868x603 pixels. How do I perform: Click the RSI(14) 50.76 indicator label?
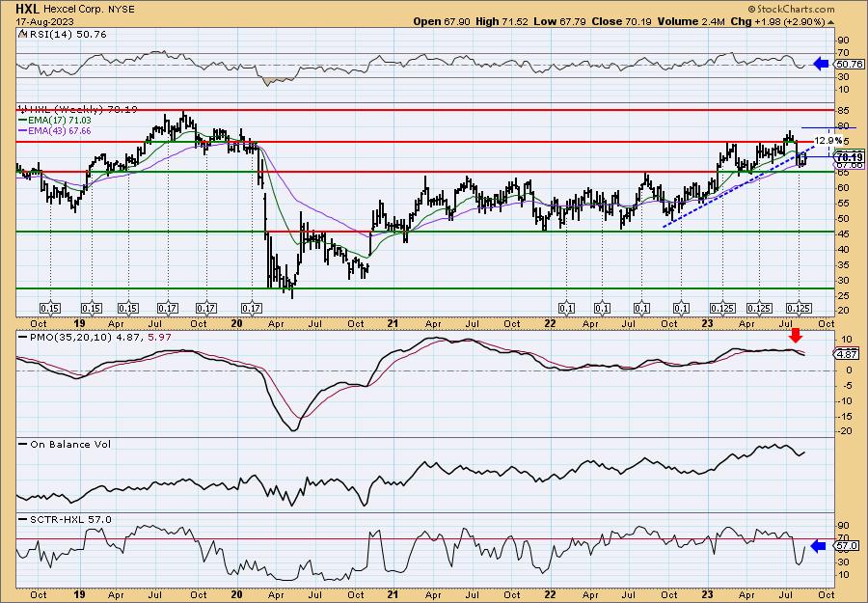(67, 35)
